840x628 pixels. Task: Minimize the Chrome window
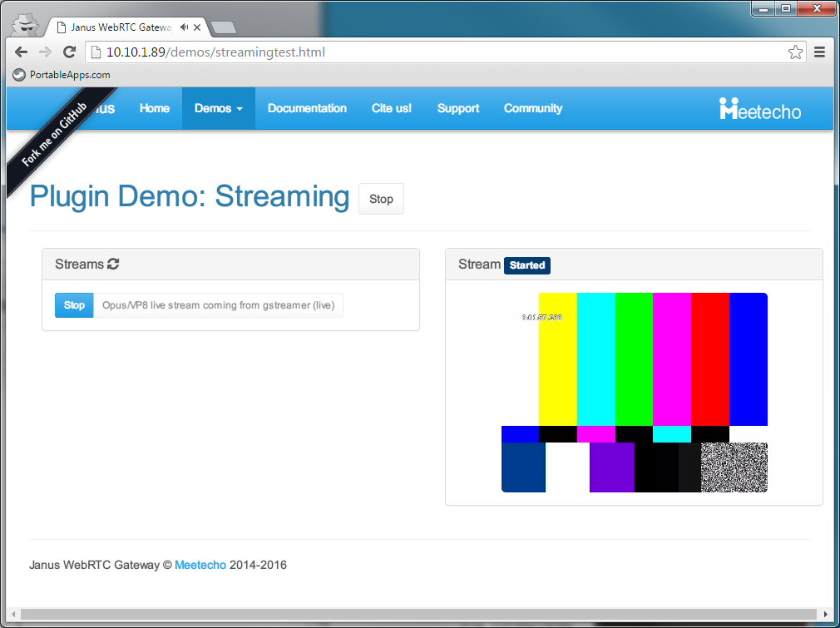(763, 8)
